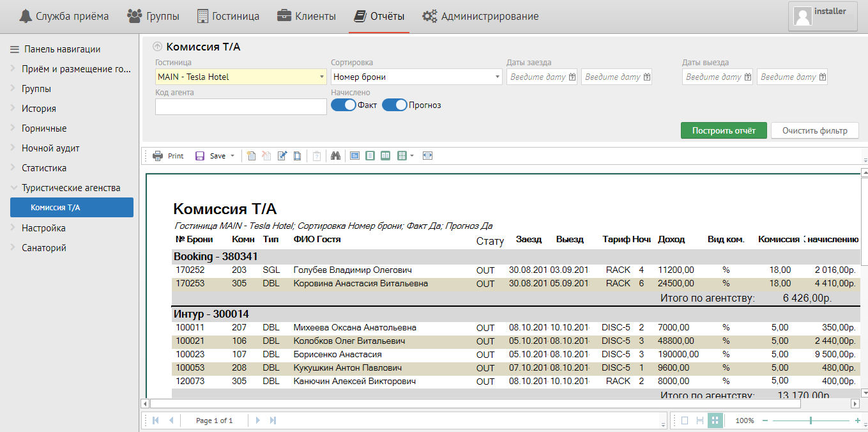Viewport: 868px width, 432px height.
Task: Click the zoom in plus icon
Action: (x=857, y=420)
